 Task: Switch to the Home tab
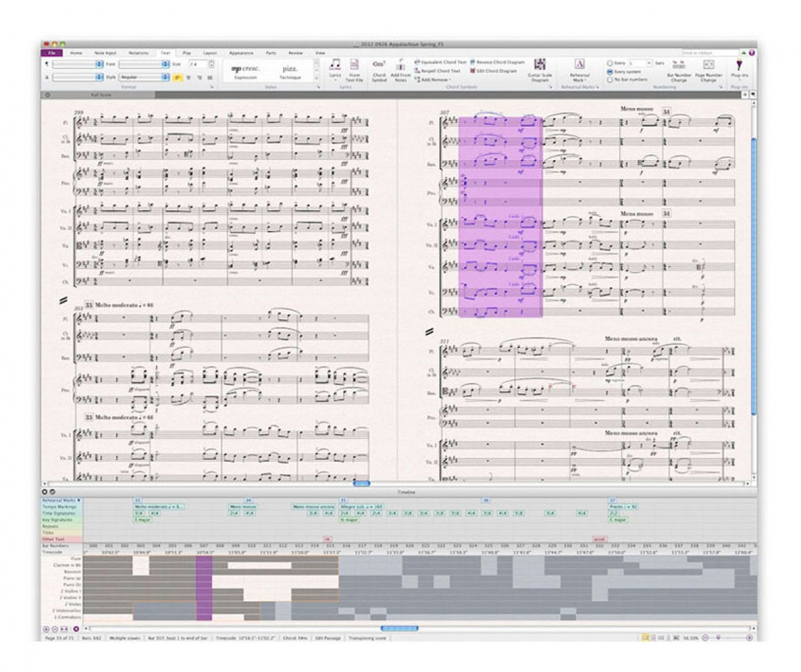click(x=76, y=52)
